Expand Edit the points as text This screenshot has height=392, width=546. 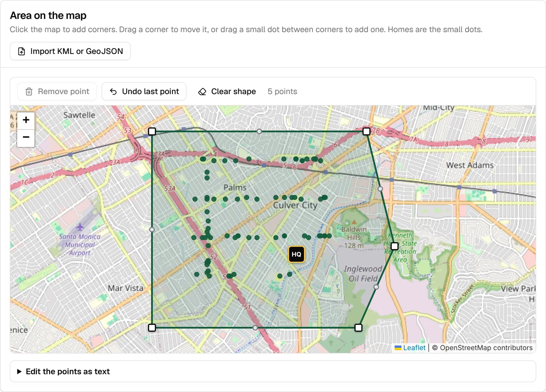[x=273, y=371]
